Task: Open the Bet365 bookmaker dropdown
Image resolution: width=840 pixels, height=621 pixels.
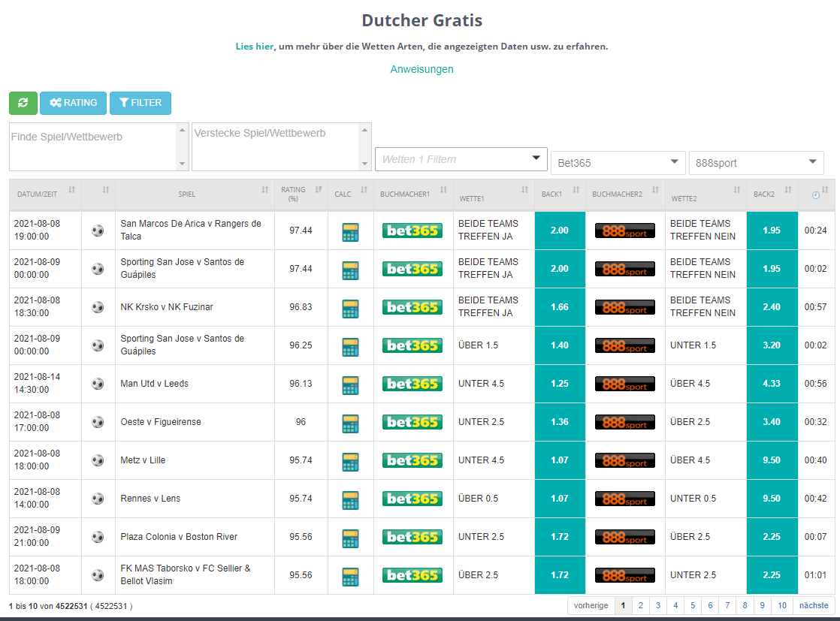Action: pyautogui.click(x=618, y=163)
